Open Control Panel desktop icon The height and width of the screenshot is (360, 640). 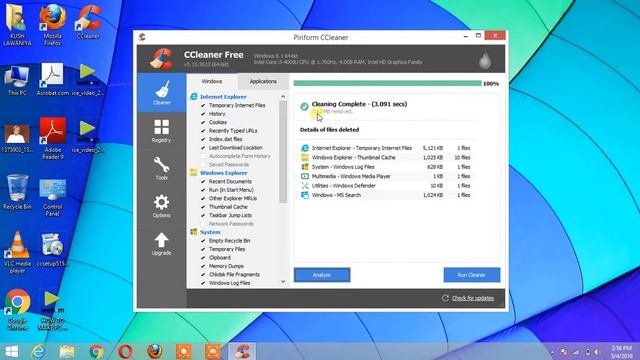pos(53,198)
